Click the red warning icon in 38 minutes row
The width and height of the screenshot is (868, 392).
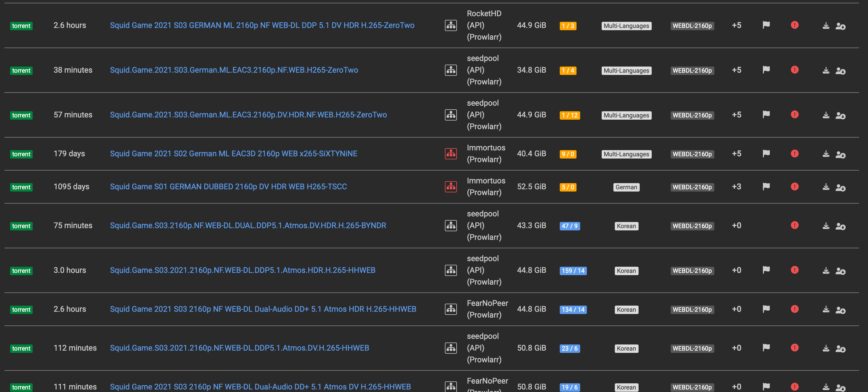795,70
